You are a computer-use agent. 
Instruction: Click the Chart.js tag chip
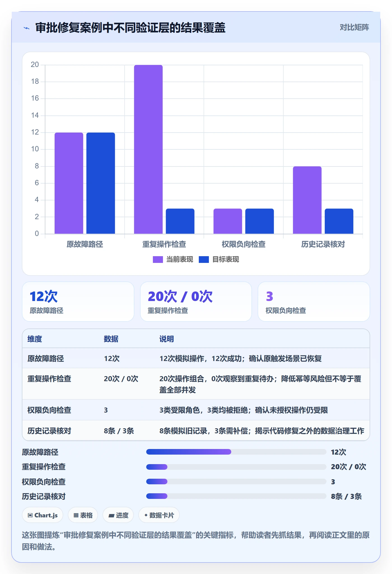click(x=43, y=515)
